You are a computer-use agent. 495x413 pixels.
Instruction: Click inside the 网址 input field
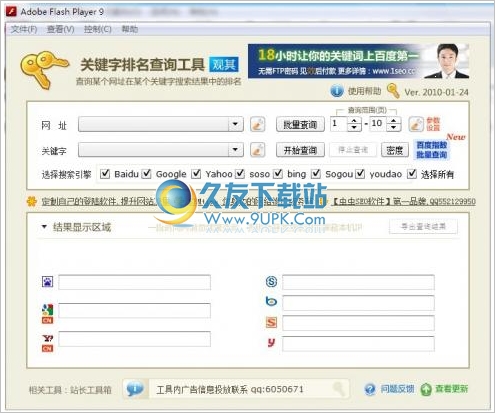point(153,124)
